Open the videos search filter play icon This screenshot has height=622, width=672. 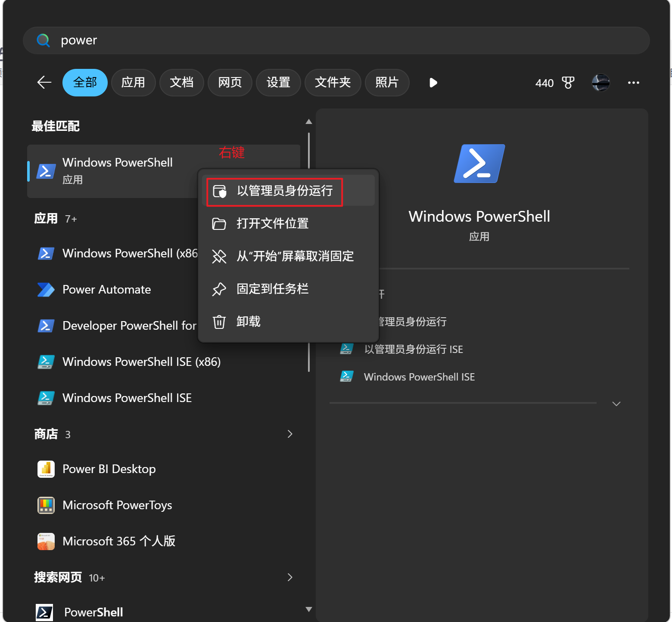coord(433,83)
